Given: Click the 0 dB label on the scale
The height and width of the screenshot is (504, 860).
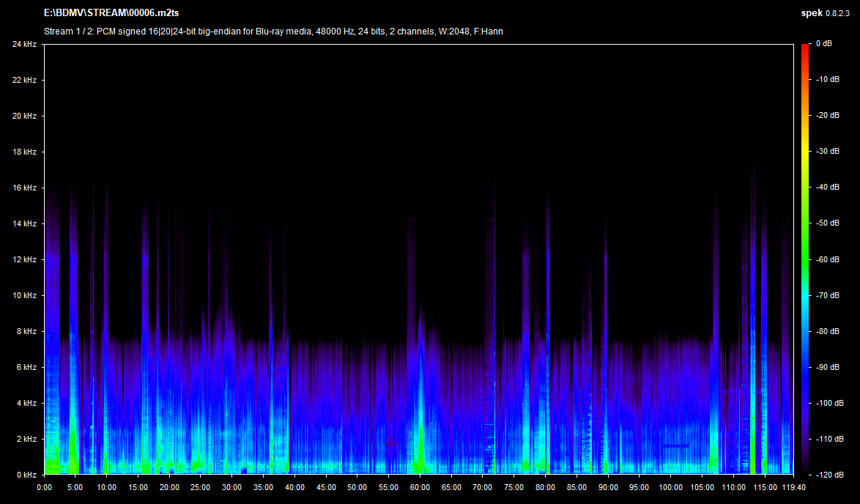Looking at the screenshot, I should click(x=823, y=44).
